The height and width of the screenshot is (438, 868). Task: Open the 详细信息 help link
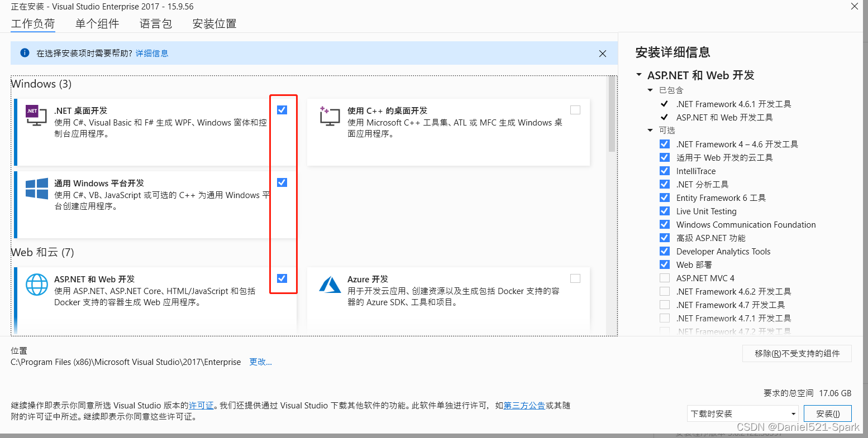[152, 54]
